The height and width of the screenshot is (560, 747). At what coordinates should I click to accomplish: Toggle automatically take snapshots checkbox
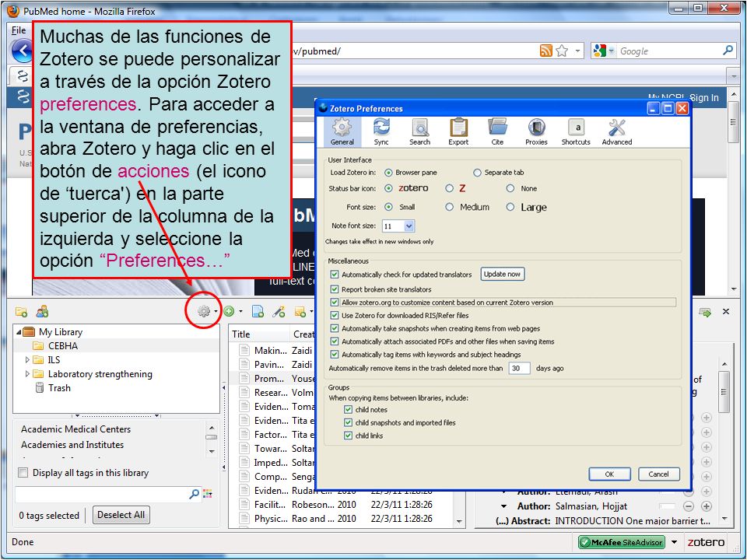tap(335, 328)
